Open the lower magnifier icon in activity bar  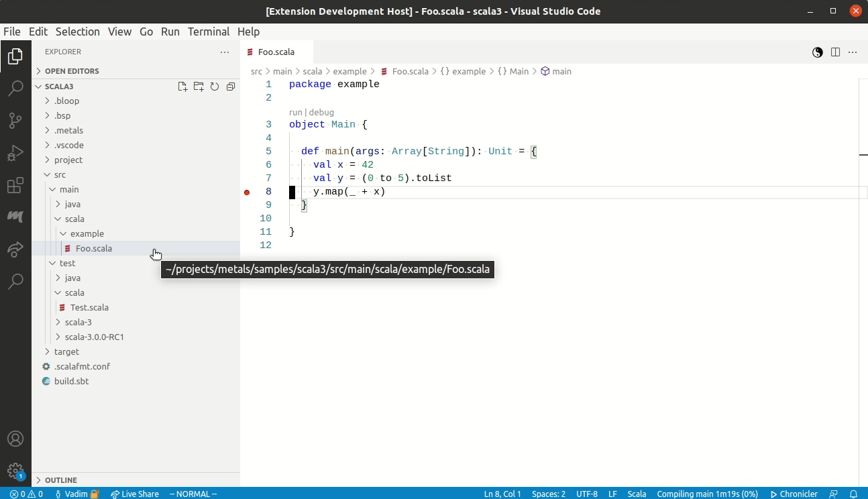point(15,281)
